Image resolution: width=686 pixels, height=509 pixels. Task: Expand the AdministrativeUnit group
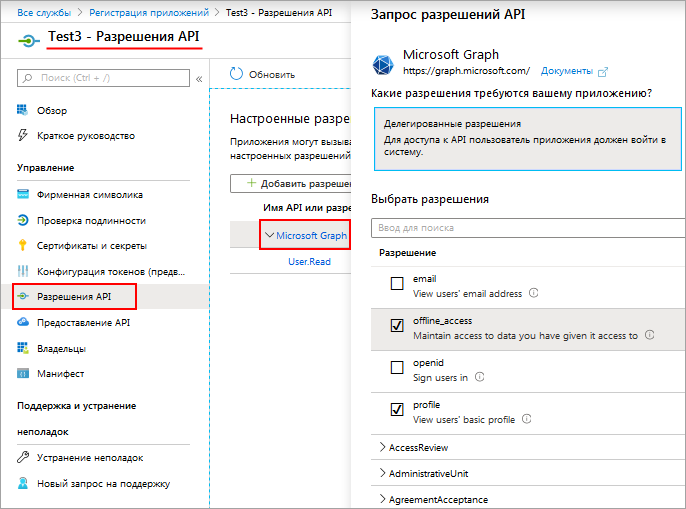383,473
